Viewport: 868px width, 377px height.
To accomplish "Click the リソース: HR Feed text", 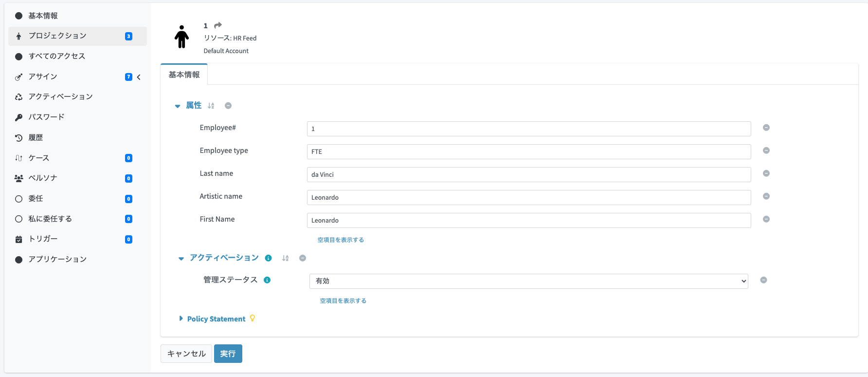I will tap(230, 38).
